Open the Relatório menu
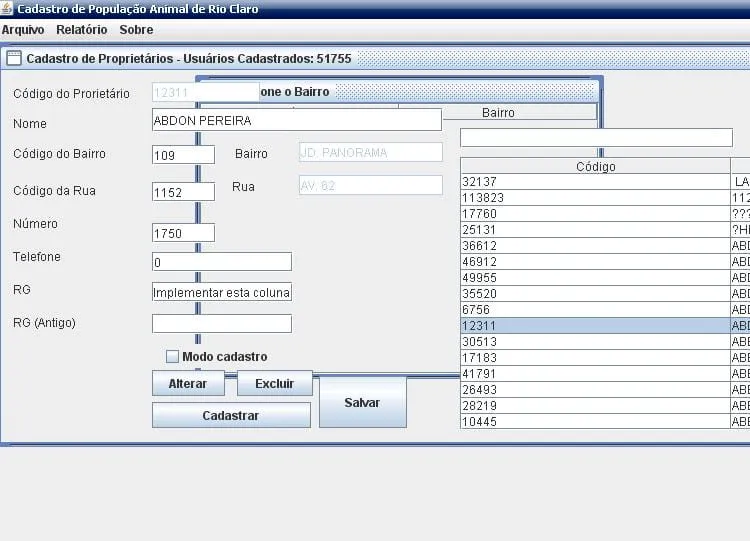 [x=82, y=30]
